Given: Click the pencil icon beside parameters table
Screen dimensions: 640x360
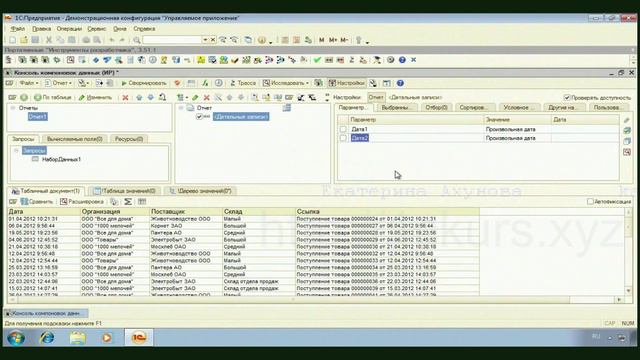Looking at the screenshot, I should click(627, 120).
